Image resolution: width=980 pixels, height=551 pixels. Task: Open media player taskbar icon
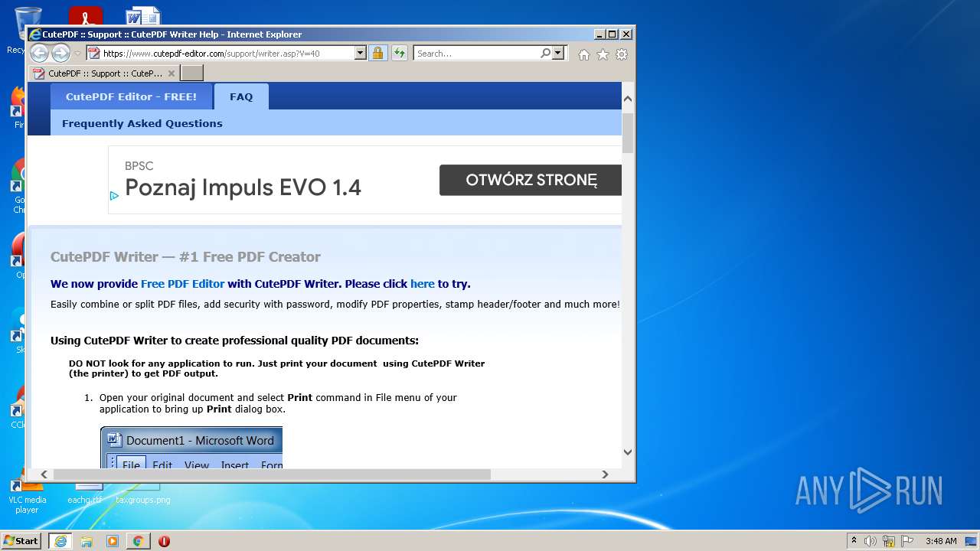pyautogui.click(x=113, y=541)
